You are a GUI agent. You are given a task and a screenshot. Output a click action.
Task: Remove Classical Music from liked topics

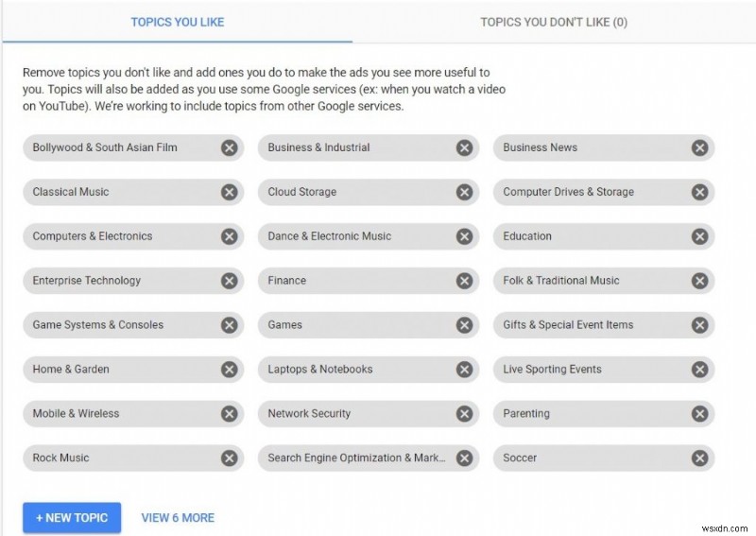(229, 192)
